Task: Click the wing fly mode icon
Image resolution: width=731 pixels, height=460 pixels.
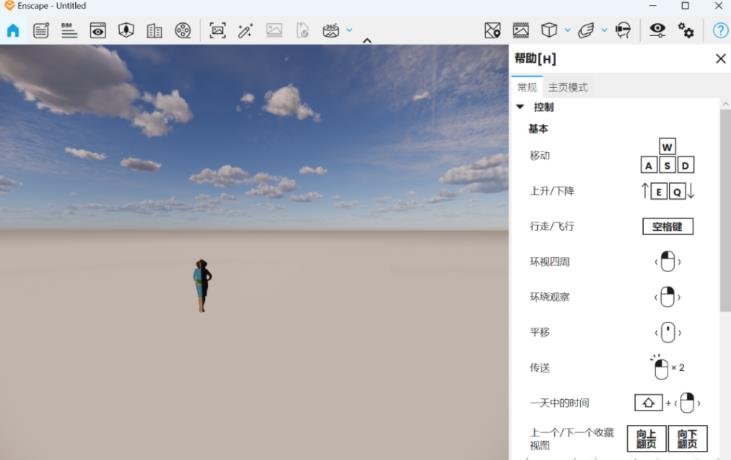Action: [x=586, y=30]
